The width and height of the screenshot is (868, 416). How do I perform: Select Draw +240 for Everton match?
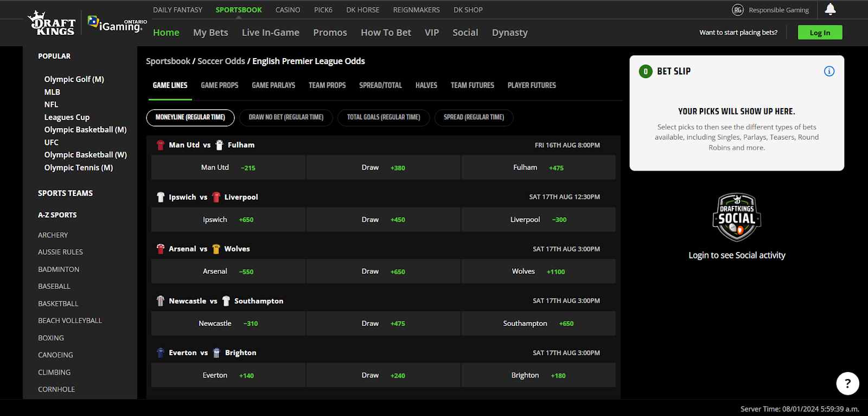pyautogui.click(x=384, y=375)
